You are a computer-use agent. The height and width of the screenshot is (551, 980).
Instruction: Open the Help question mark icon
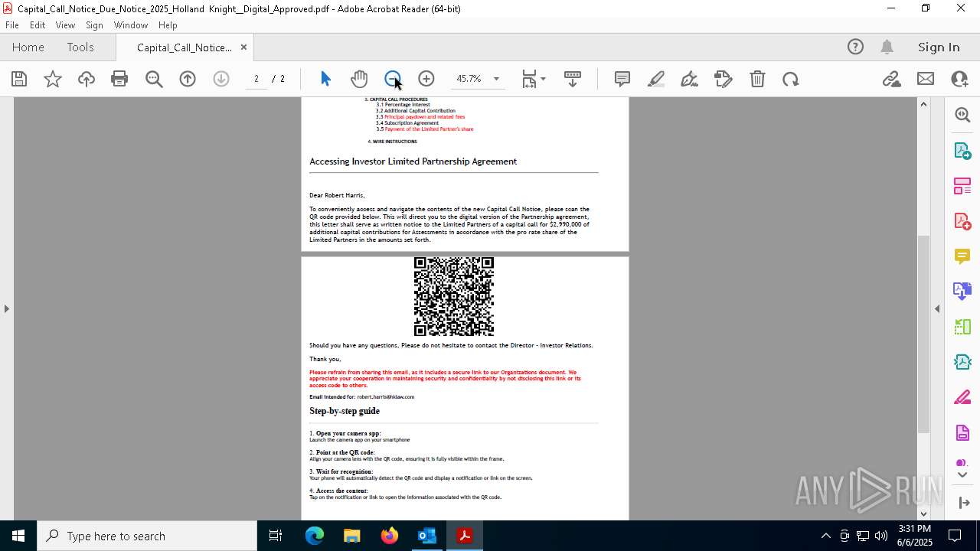coord(855,47)
